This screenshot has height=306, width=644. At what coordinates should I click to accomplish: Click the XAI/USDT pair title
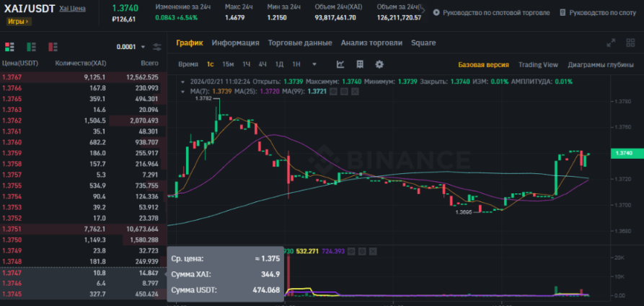coord(29,9)
